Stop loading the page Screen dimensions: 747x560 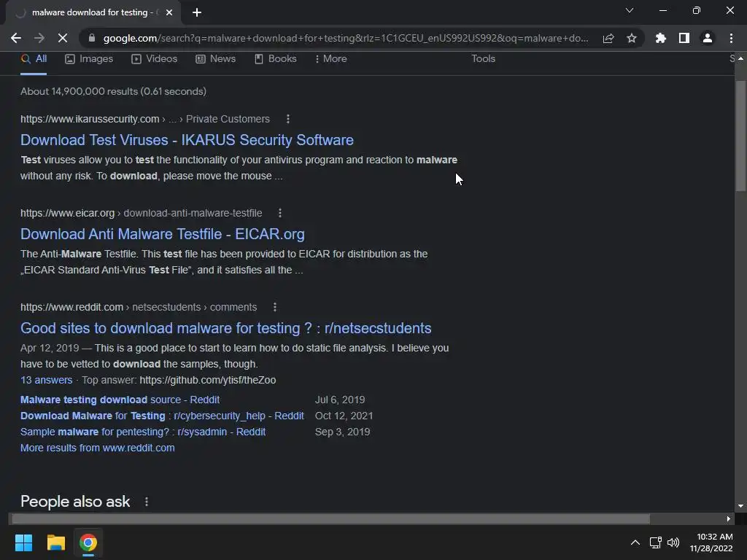point(63,38)
